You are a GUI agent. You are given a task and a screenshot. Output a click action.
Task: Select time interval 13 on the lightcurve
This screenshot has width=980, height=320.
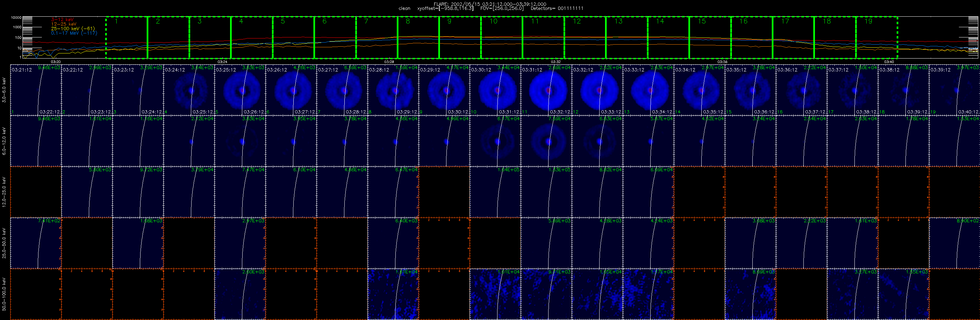click(626, 37)
